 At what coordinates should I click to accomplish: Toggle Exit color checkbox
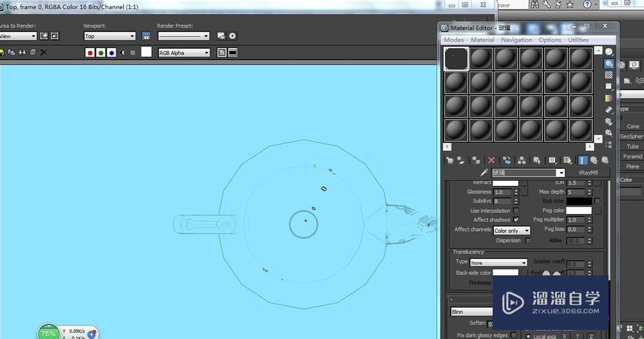(x=597, y=201)
